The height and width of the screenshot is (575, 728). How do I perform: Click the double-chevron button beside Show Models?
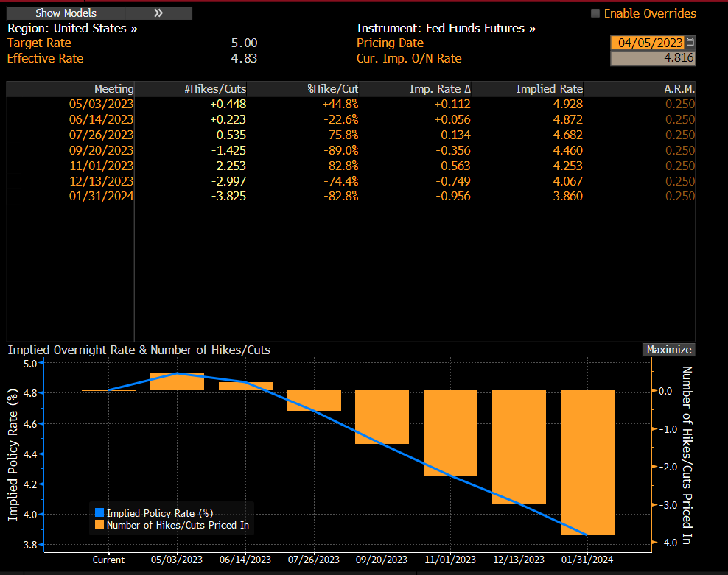(158, 13)
